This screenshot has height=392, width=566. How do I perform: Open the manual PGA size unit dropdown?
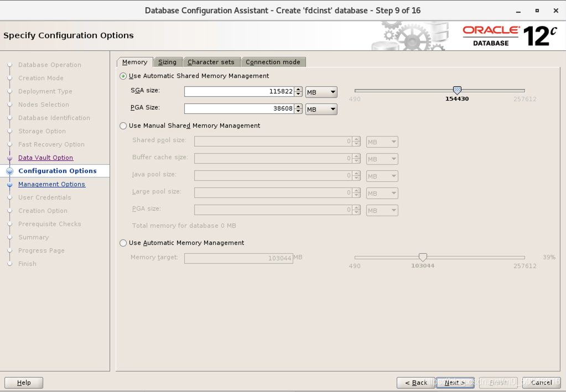click(382, 210)
